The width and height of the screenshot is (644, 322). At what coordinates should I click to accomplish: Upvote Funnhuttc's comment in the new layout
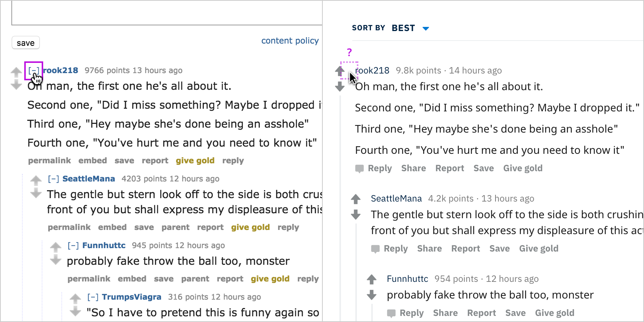click(372, 279)
